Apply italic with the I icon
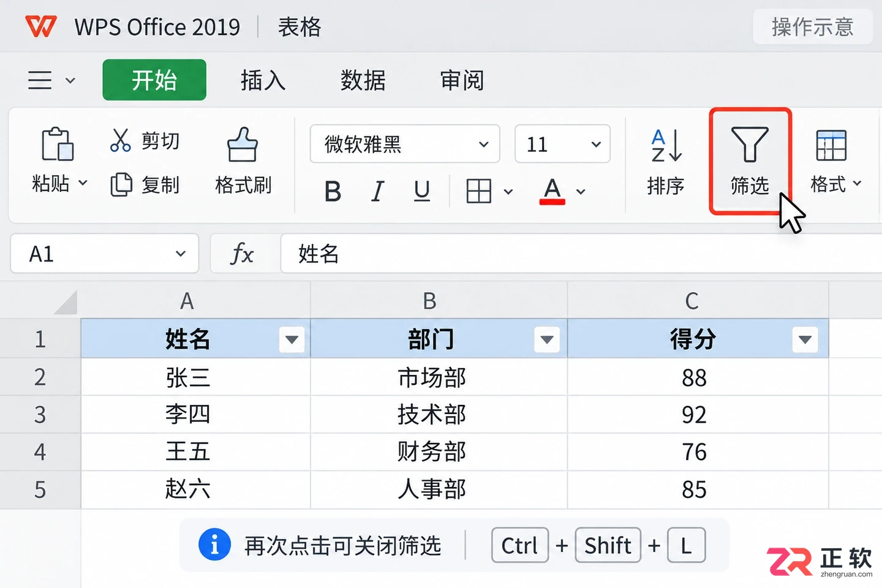882x588 pixels. tap(378, 192)
